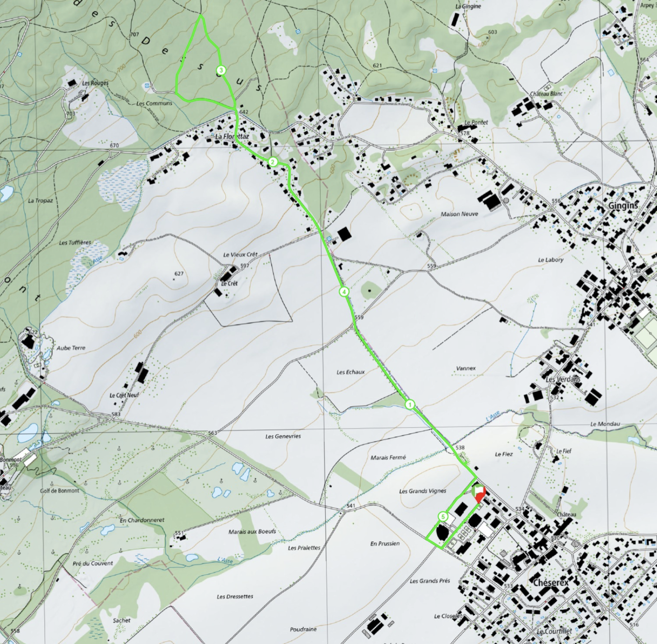Click the Les Echaux label
Image resolution: width=657 pixels, height=644 pixels.
click(350, 372)
